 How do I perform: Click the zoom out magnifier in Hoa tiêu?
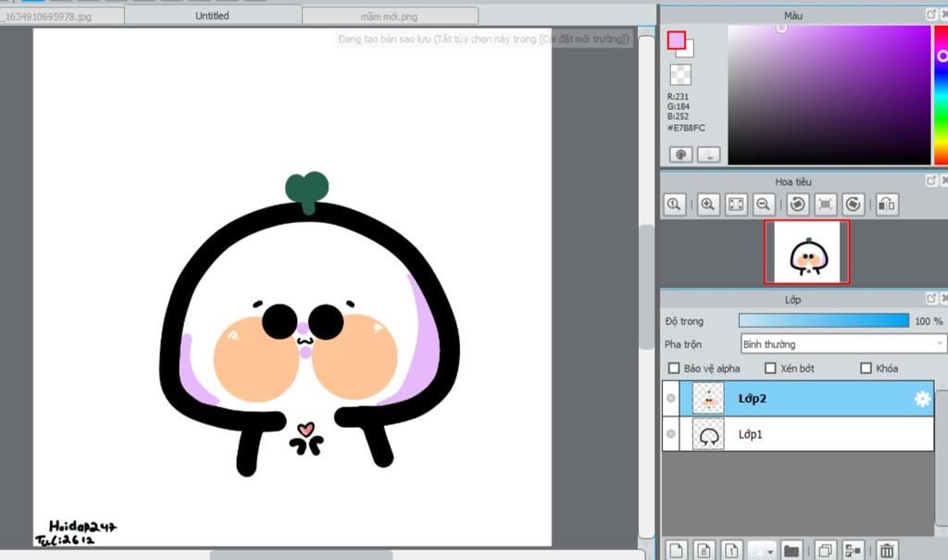click(764, 205)
